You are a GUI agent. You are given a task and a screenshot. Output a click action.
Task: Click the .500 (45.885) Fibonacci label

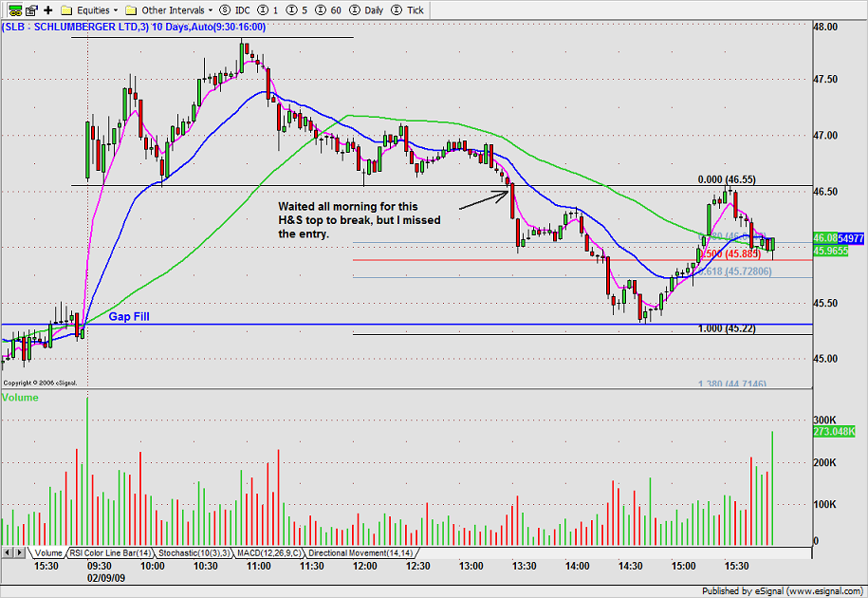(730, 253)
